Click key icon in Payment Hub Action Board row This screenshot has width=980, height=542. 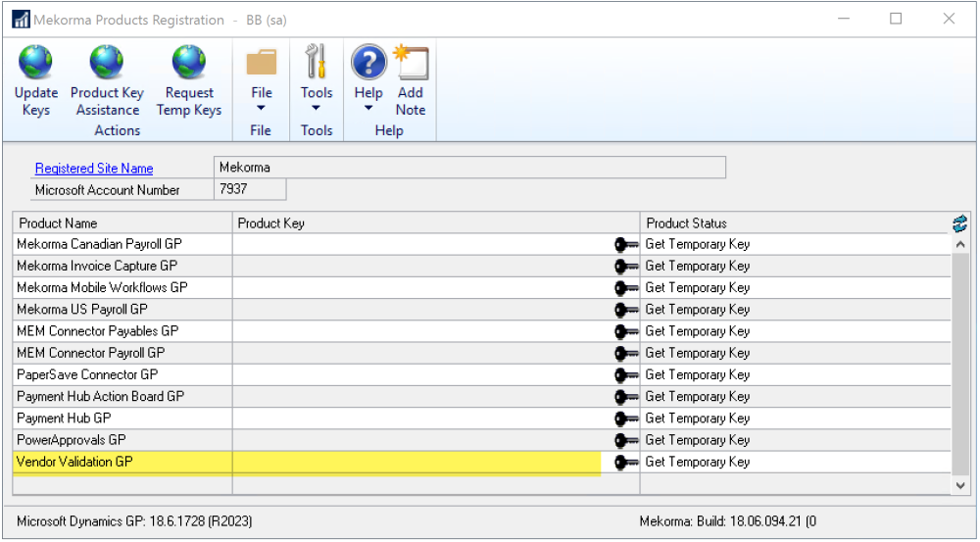(625, 397)
